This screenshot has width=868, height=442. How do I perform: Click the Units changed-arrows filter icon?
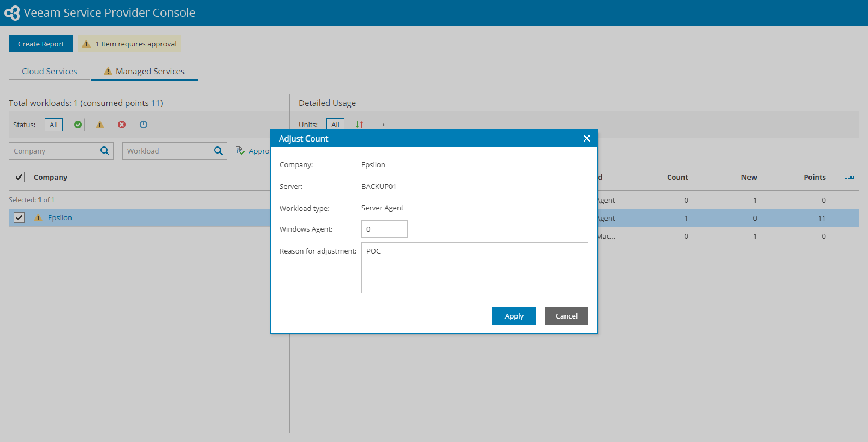pos(359,125)
